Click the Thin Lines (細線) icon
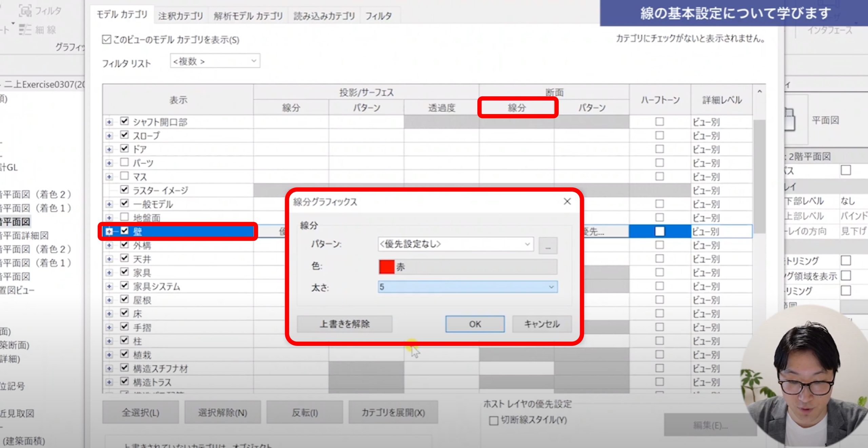The image size is (868, 448). [25, 30]
